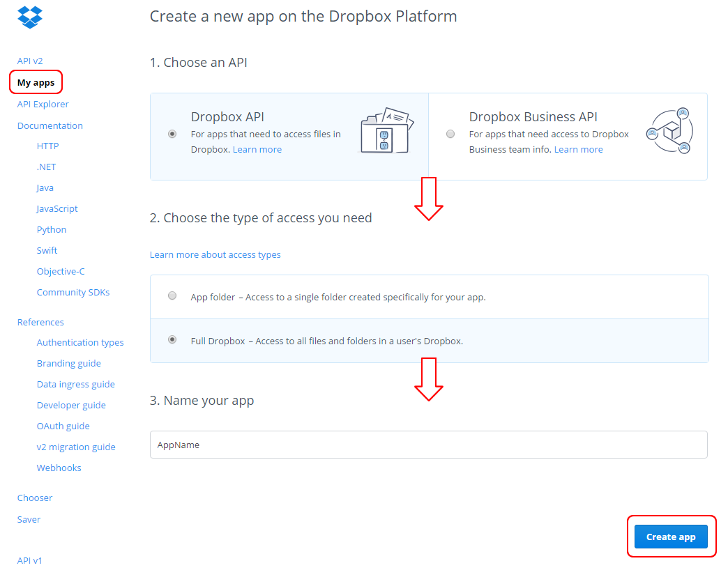Click the Dropbox logo icon
The image size is (728, 577).
[30, 17]
